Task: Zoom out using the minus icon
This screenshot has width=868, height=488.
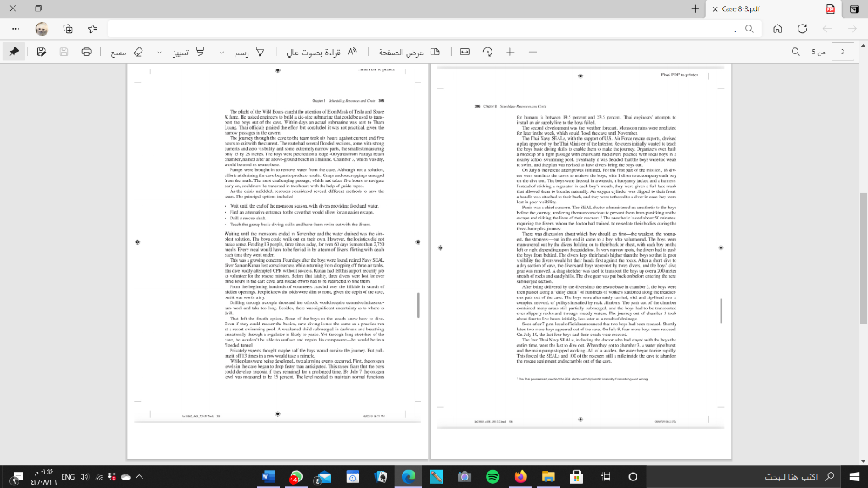Action: coord(532,52)
